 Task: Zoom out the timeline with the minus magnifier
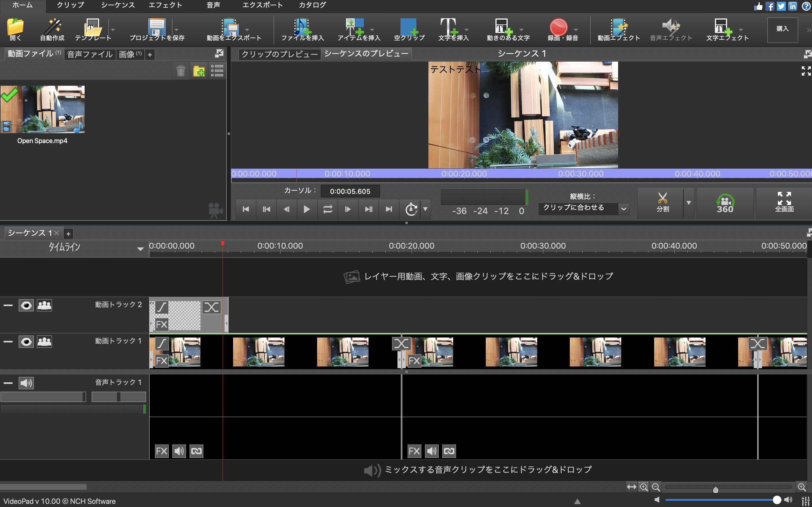tap(656, 487)
